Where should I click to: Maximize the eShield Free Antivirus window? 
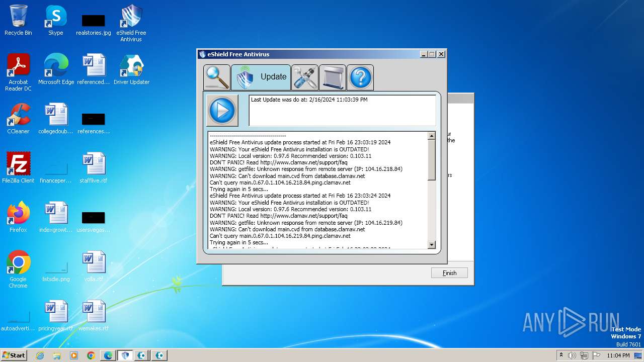(432, 54)
